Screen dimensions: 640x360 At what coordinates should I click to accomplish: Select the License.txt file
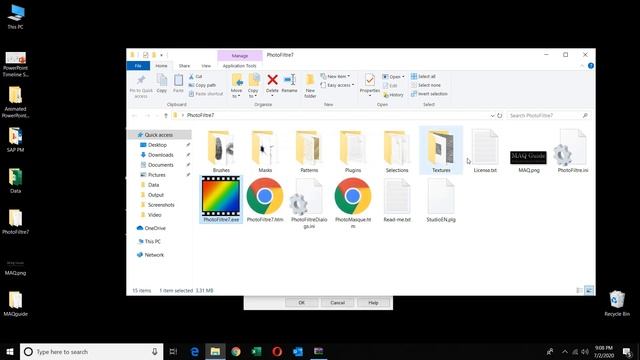tap(485, 151)
